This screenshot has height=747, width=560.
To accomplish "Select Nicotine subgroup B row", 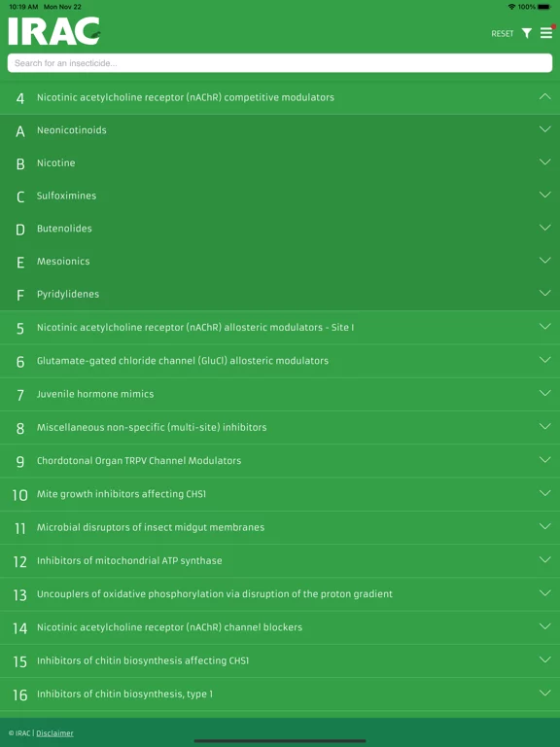I will [x=280, y=163].
